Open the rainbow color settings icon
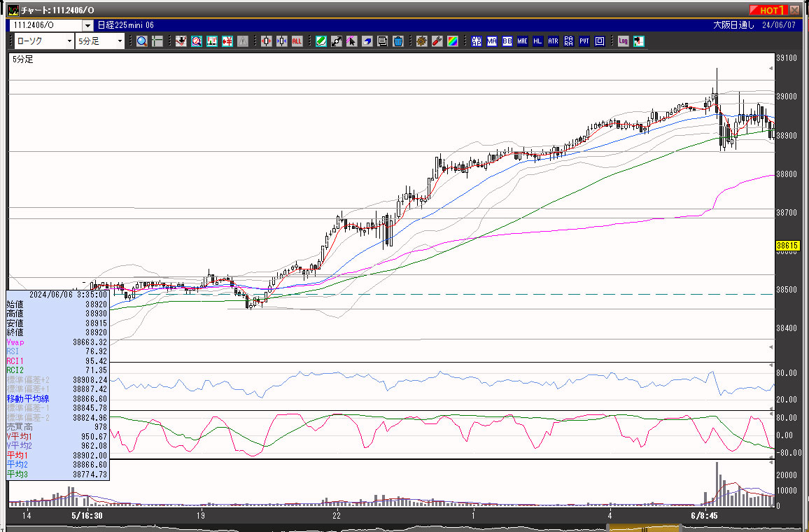The height and width of the screenshot is (532, 809). tap(453, 41)
